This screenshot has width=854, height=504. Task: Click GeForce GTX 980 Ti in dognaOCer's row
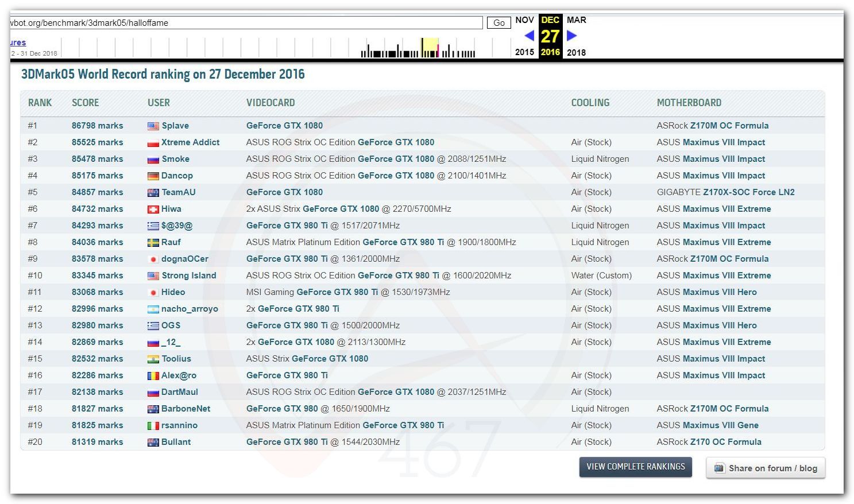(287, 259)
